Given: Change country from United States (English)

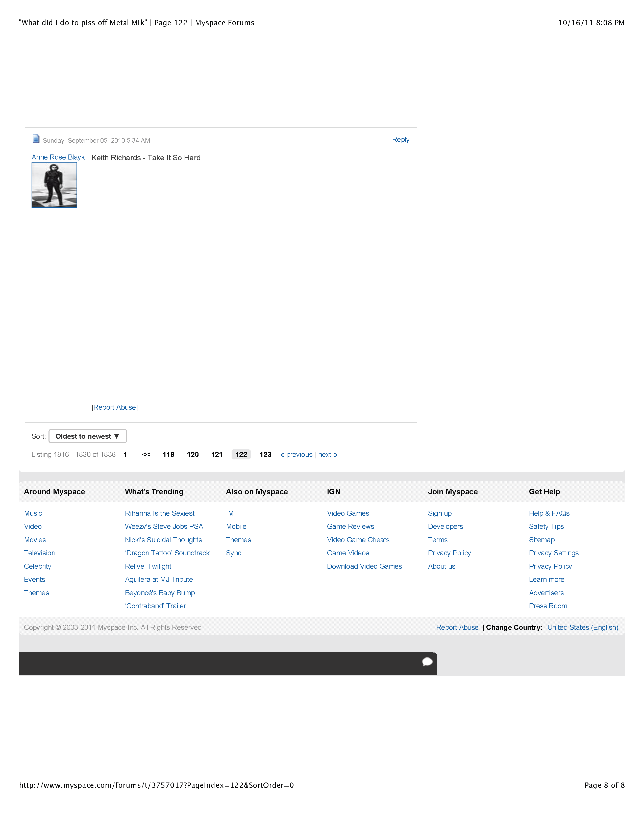Looking at the screenshot, I should tap(583, 627).
